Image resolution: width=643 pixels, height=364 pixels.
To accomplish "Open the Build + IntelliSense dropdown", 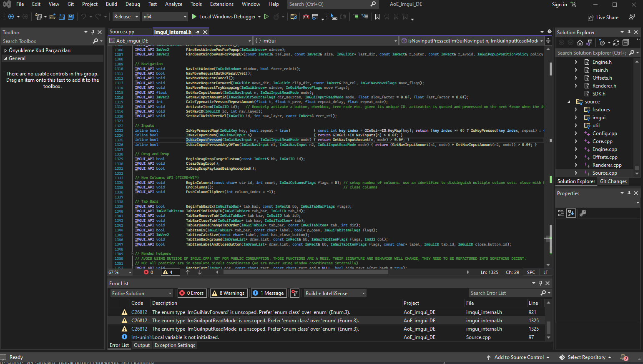I will click(335, 294).
